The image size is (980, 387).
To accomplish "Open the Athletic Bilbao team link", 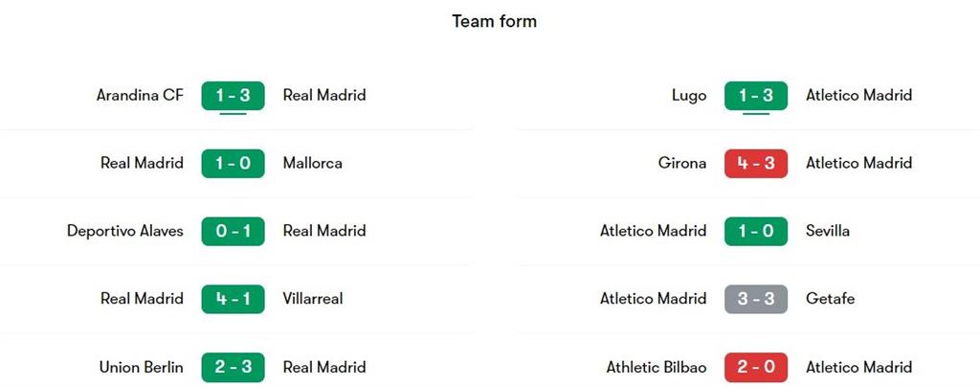I will 657,367.
